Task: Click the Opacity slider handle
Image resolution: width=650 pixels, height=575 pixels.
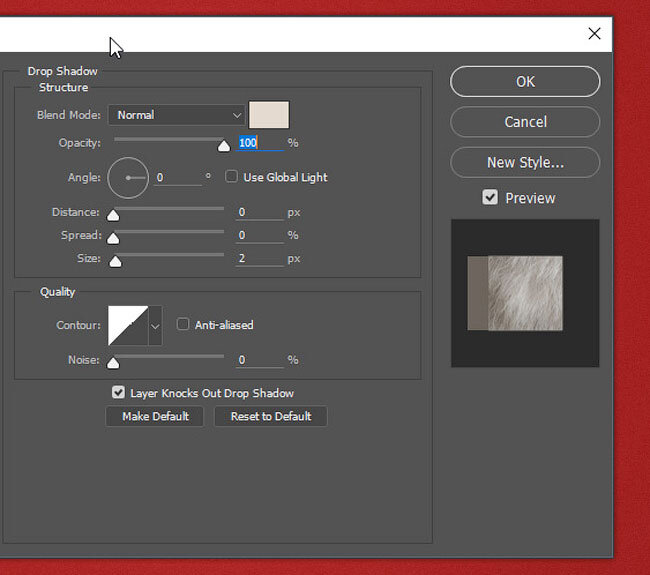Action: tap(224, 146)
